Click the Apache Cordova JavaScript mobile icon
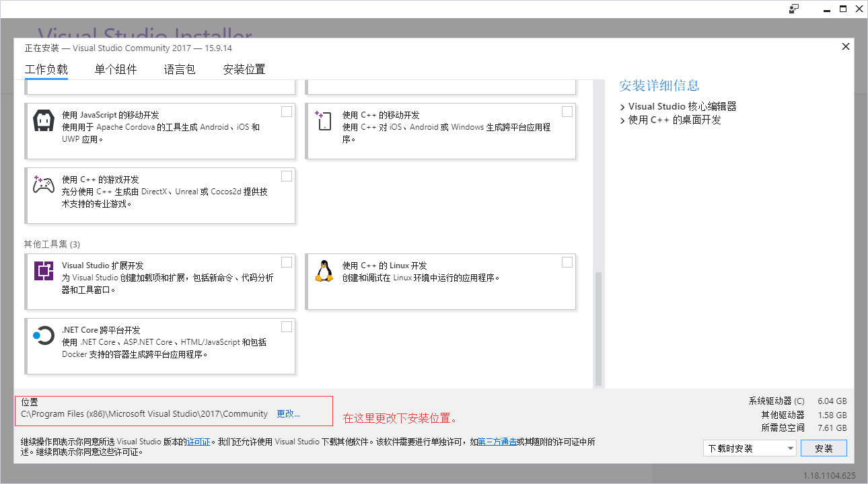868x484 pixels. [44, 121]
